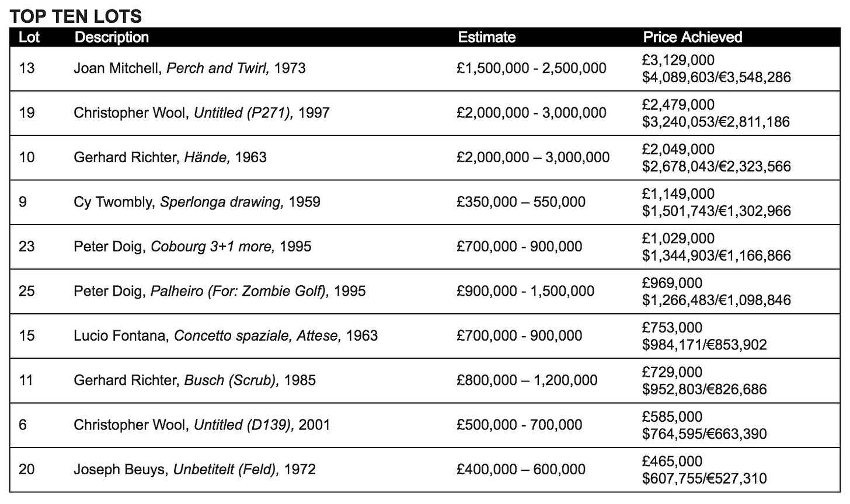The image size is (850, 504).
Task: Click Gerhard Richter Hände, 1963 text
Action: 170,157
